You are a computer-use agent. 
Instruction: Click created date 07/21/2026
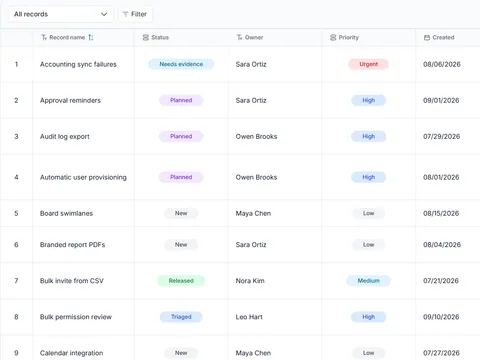click(x=441, y=281)
